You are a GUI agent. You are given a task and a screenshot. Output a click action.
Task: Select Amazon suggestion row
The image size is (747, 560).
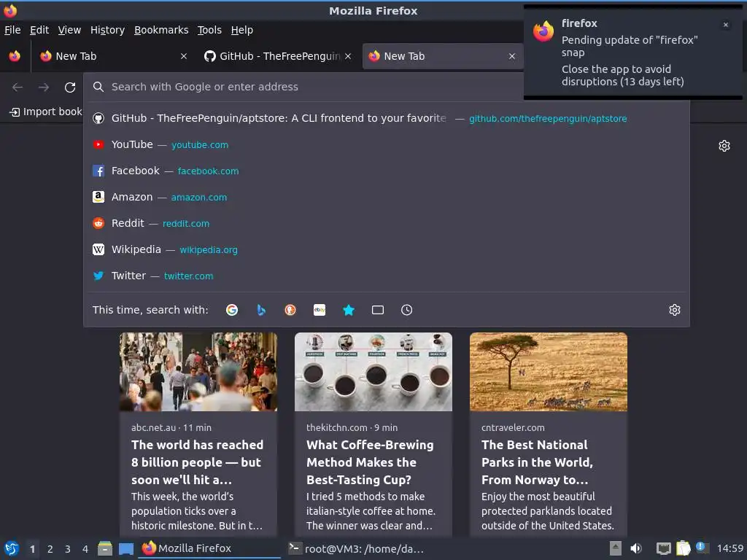pos(387,197)
